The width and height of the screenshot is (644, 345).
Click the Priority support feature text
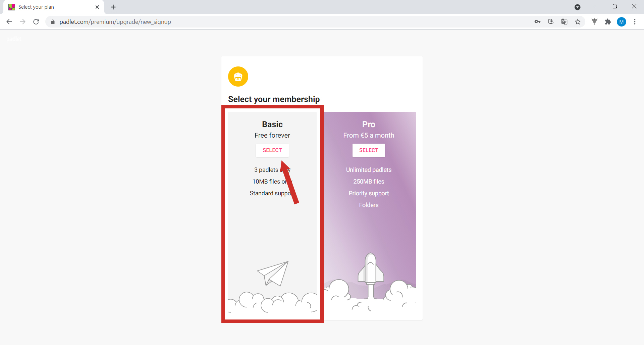pyautogui.click(x=369, y=193)
